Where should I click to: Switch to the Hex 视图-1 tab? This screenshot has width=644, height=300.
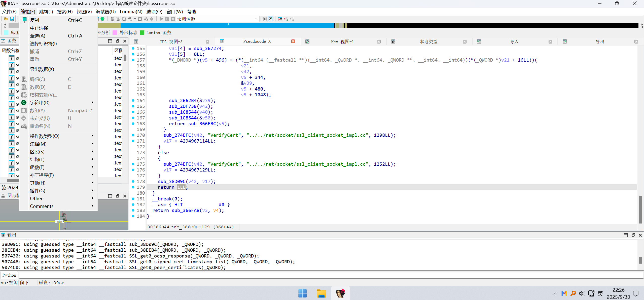point(342,42)
